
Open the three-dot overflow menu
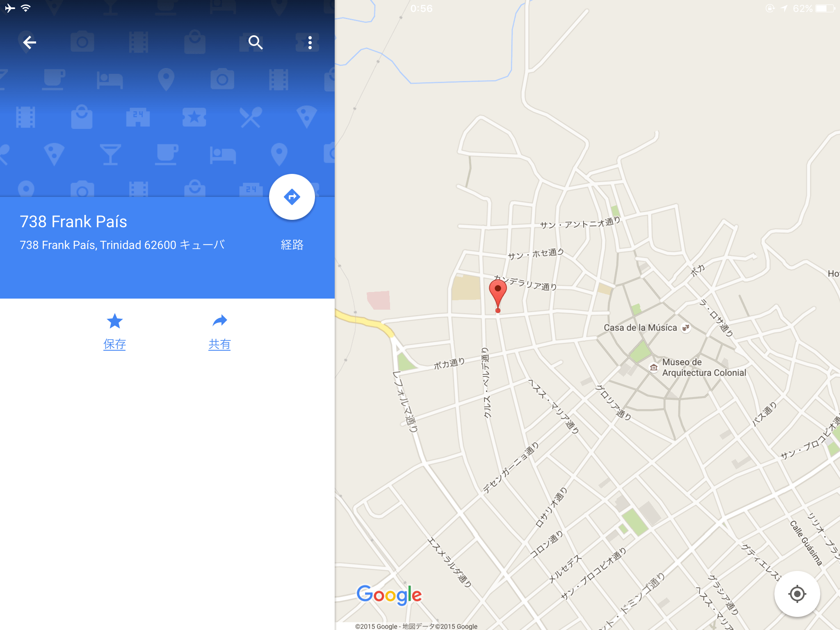pyautogui.click(x=310, y=42)
